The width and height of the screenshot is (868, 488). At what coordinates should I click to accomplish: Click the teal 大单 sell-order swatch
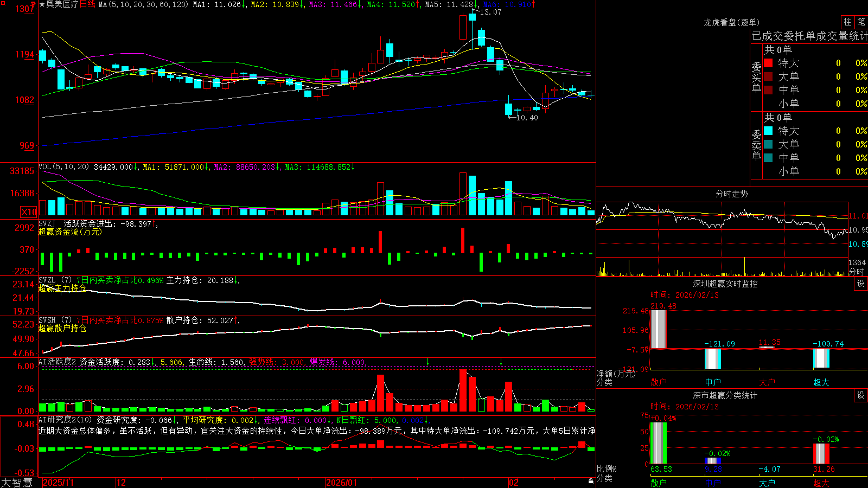coord(768,144)
